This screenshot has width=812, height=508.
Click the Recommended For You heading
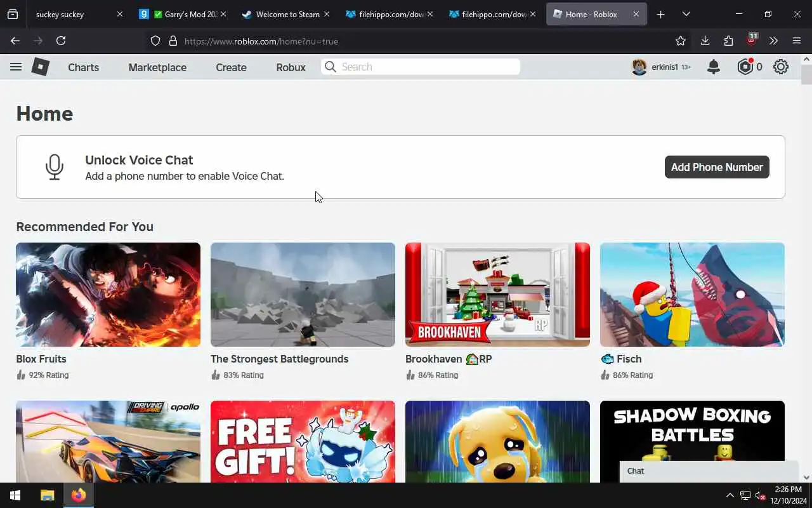(84, 227)
